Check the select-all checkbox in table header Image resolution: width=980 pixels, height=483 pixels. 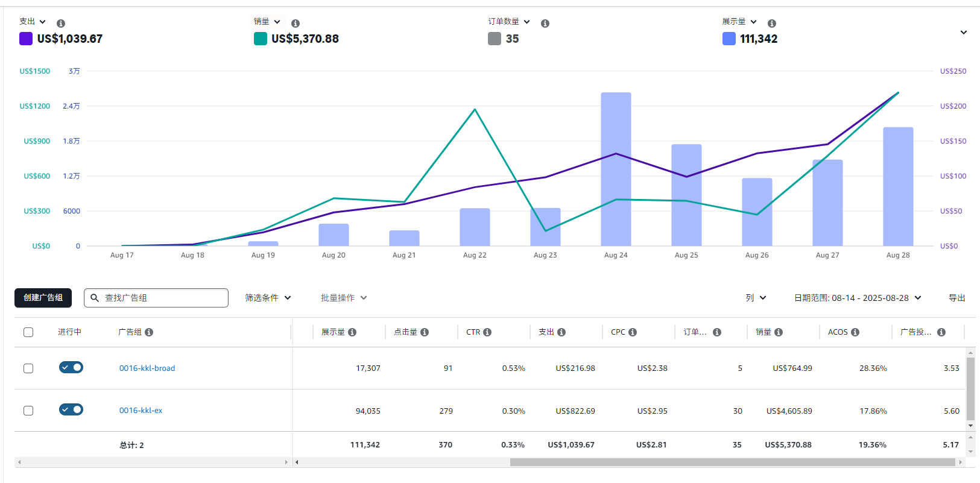[x=28, y=332]
